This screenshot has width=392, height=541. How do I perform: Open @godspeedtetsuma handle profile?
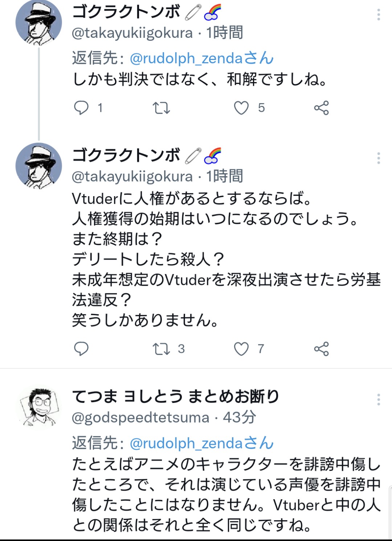[140, 418]
